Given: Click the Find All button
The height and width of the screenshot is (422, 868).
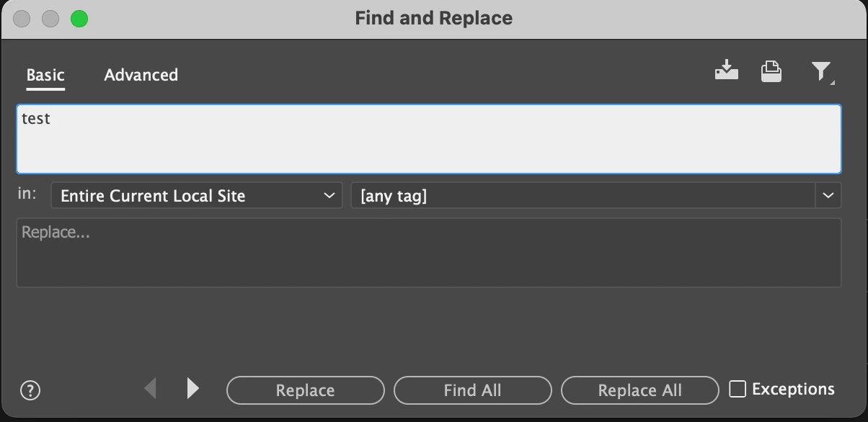Looking at the screenshot, I should pos(473,390).
